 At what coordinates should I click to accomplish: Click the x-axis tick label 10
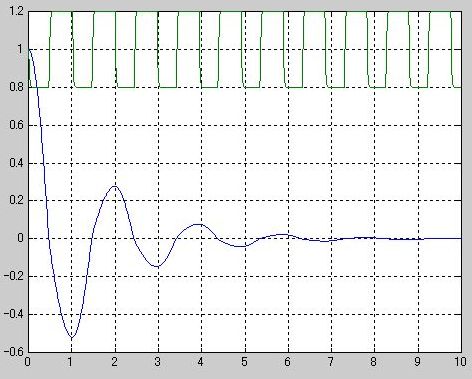(460, 362)
